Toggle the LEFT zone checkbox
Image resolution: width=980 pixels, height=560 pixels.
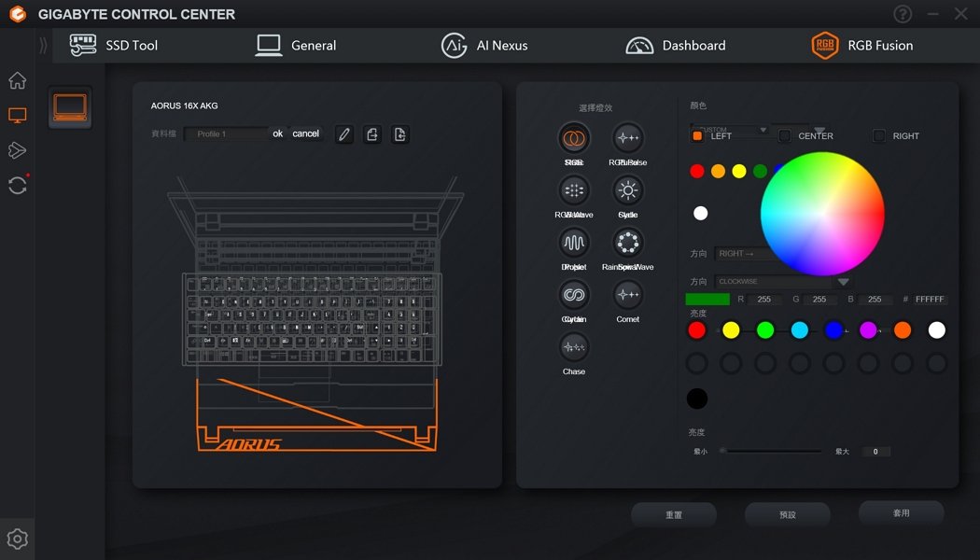coord(697,135)
